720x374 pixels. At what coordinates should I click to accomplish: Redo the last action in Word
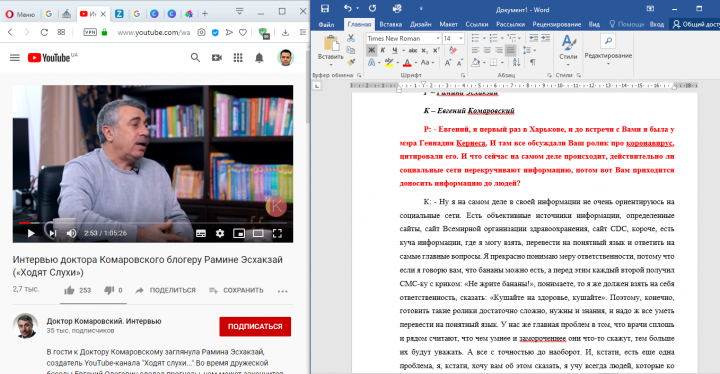click(x=372, y=8)
